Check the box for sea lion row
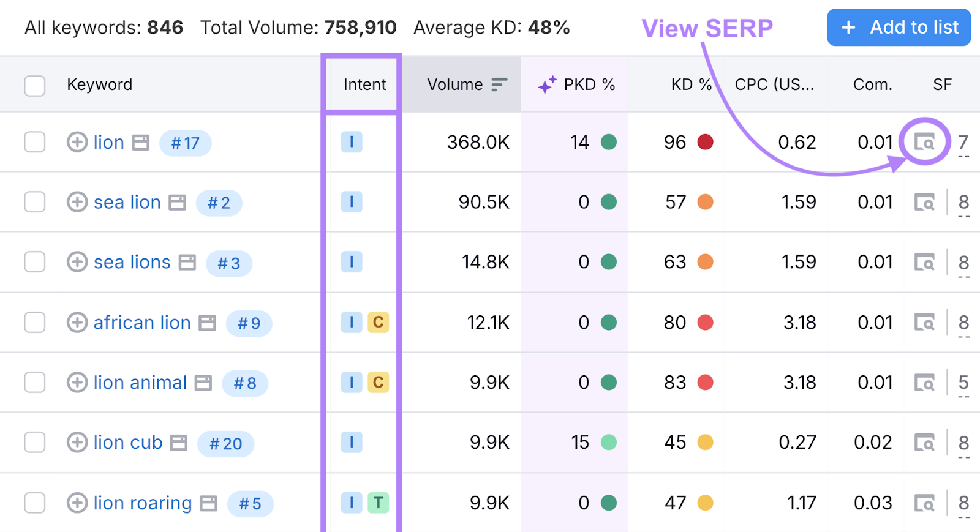The image size is (980, 532). [x=35, y=202]
